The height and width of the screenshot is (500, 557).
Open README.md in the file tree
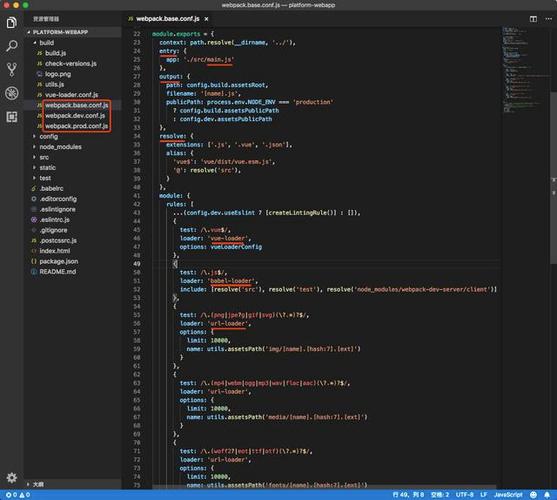coord(73,272)
